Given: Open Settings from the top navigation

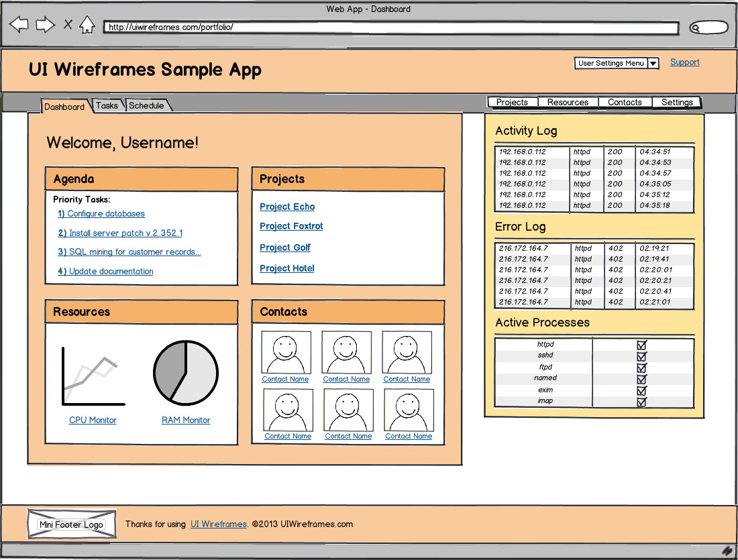Looking at the screenshot, I should (x=677, y=102).
